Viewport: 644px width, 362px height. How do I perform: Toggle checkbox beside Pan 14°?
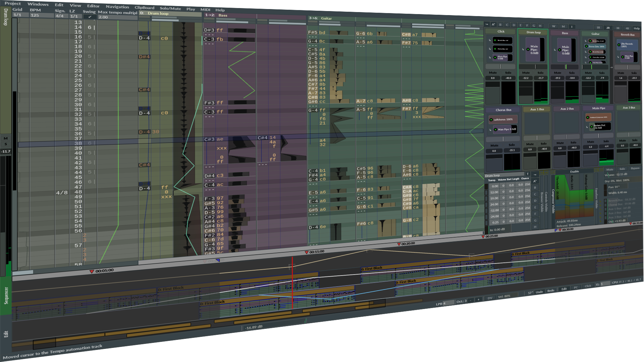click(606, 187)
